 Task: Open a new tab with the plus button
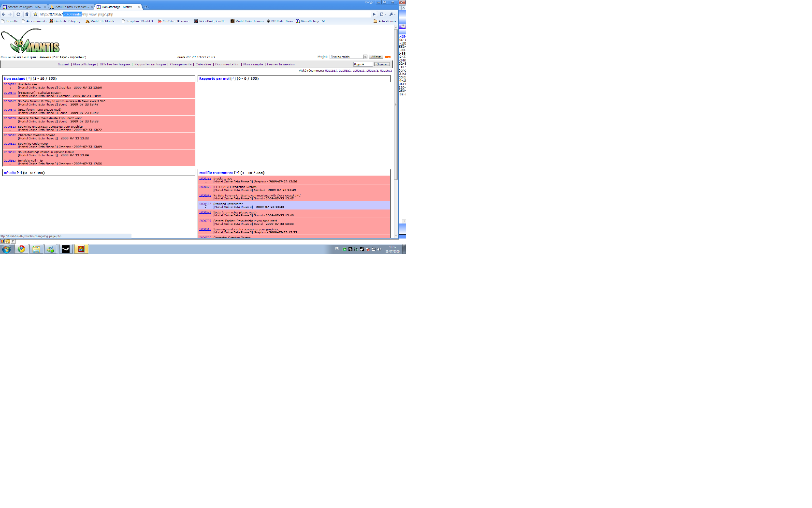(145, 7)
